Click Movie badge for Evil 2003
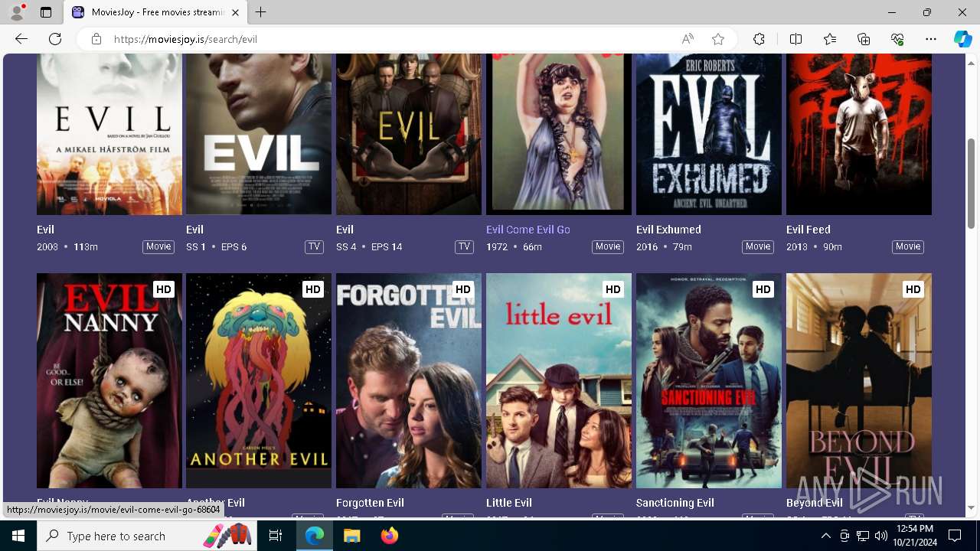 (158, 246)
